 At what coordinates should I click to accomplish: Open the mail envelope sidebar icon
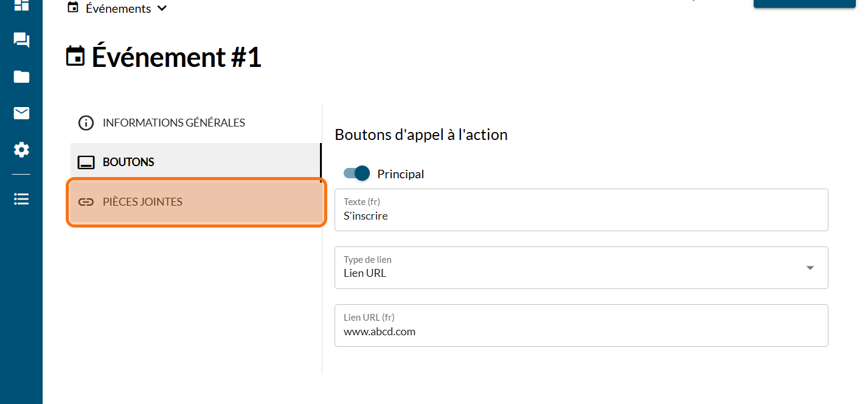tap(21, 113)
